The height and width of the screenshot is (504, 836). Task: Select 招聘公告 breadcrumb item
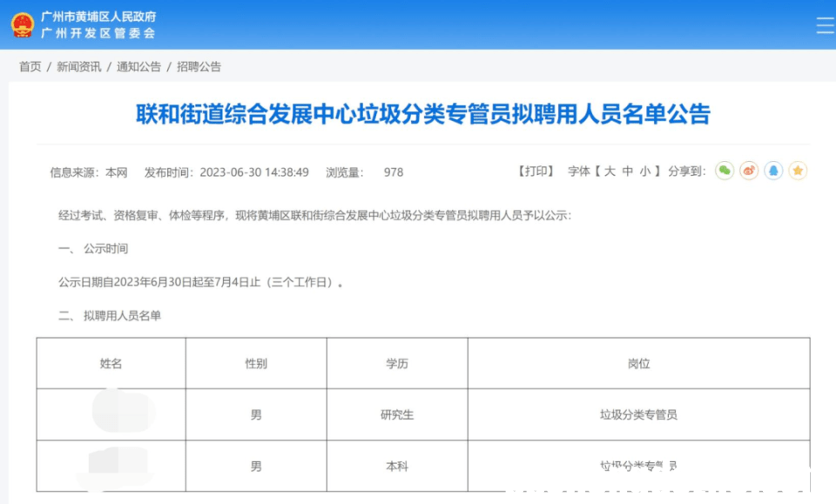click(199, 67)
